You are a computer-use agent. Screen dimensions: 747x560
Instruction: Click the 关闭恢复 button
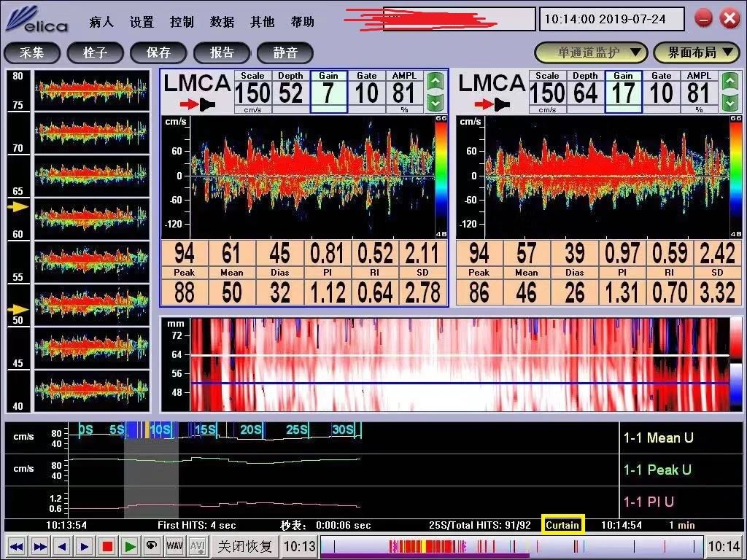(245, 546)
